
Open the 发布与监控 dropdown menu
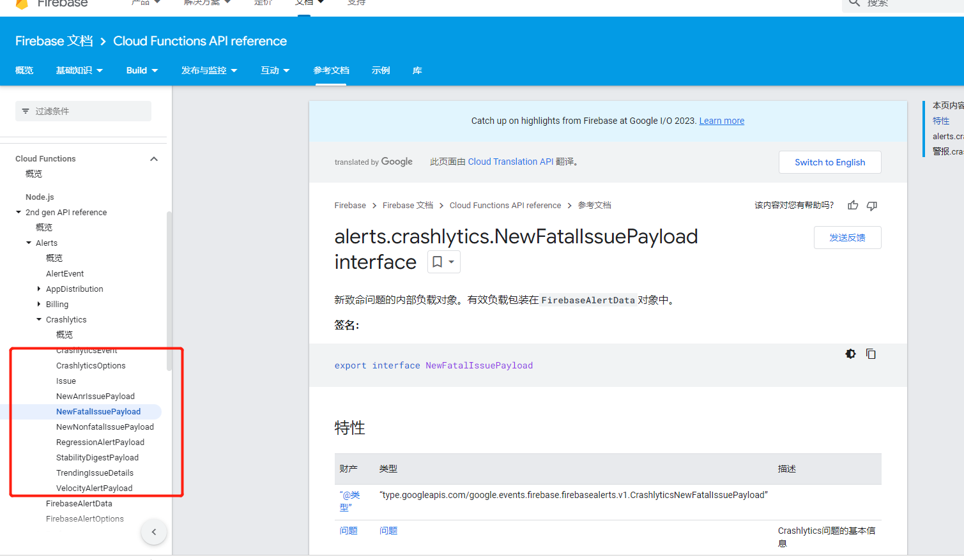click(209, 70)
